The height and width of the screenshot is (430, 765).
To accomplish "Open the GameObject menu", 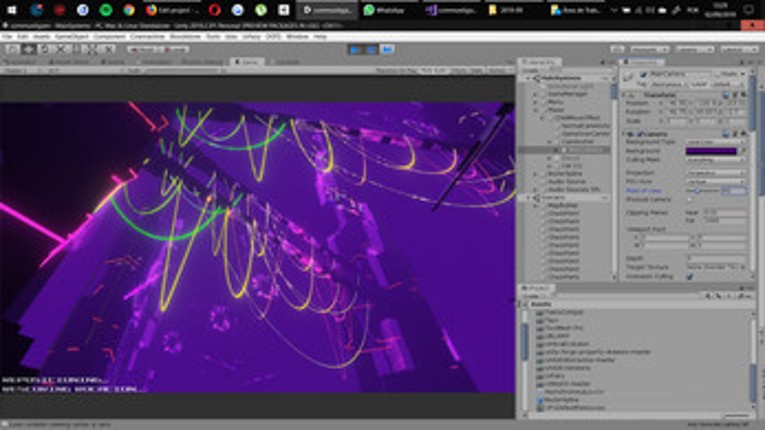I will coord(71,37).
